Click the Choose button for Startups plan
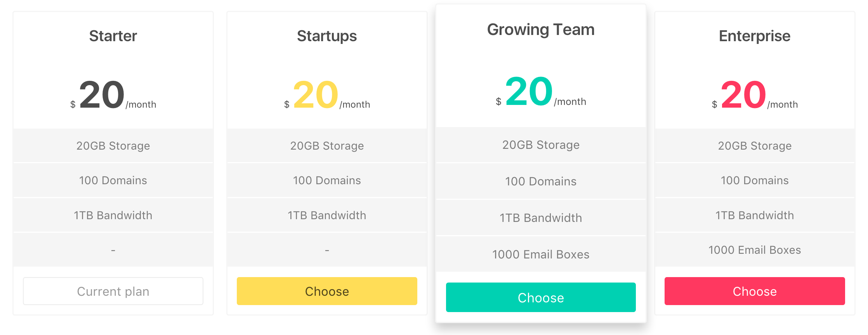Screen dimensions: 868x335 tap(326, 291)
